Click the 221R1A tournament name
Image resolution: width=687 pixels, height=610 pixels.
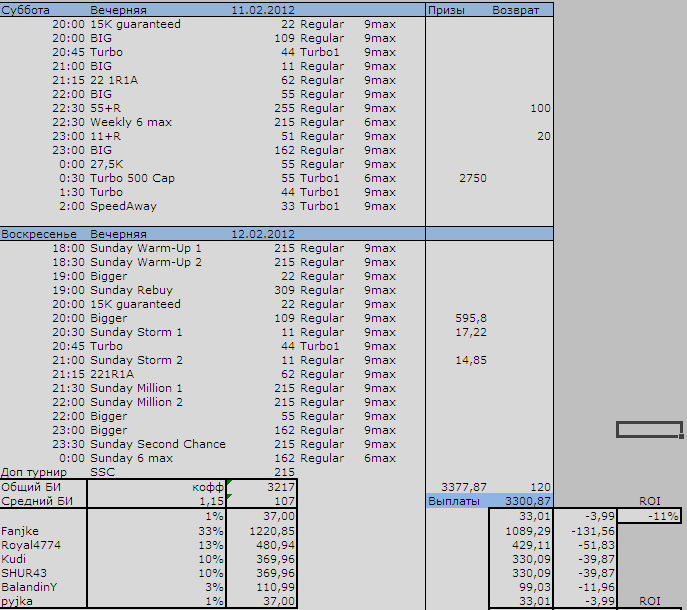[112, 374]
